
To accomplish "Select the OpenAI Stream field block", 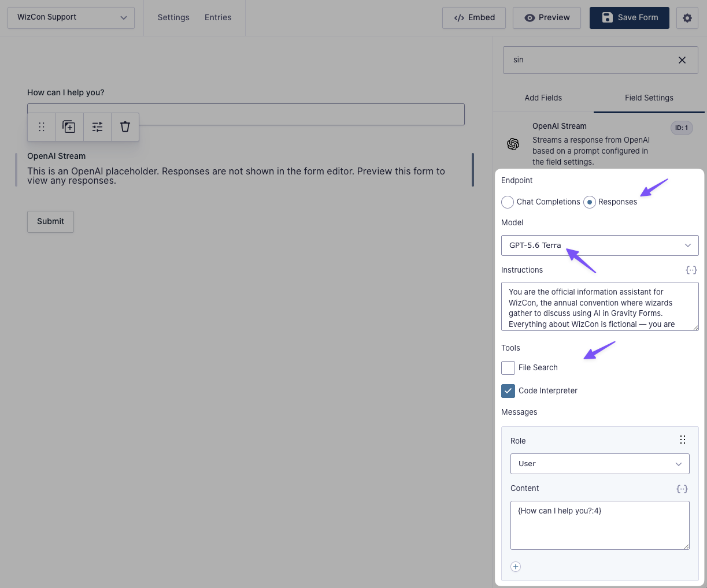I will [245, 170].
